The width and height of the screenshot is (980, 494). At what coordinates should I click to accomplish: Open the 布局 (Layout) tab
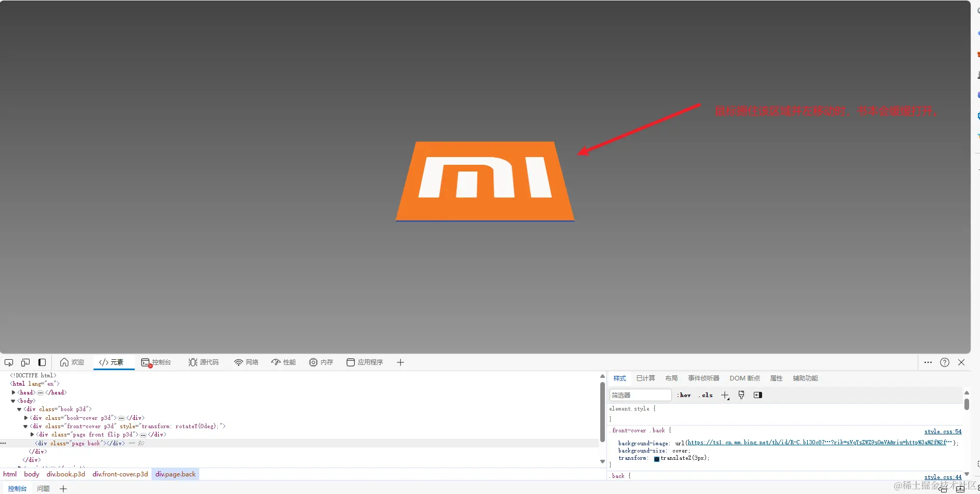point(671,378)
